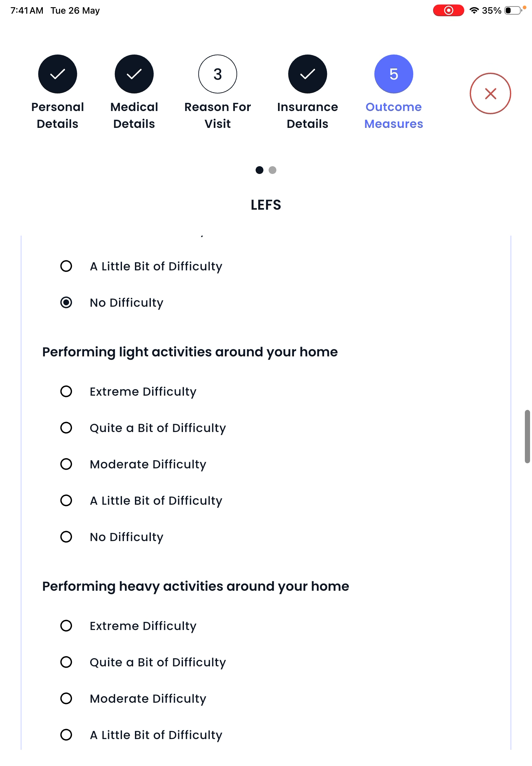The width and height of the screenshot is (532, 766).
Task: Open the Insurance Details step checkmark
Action: coord(307,74)
